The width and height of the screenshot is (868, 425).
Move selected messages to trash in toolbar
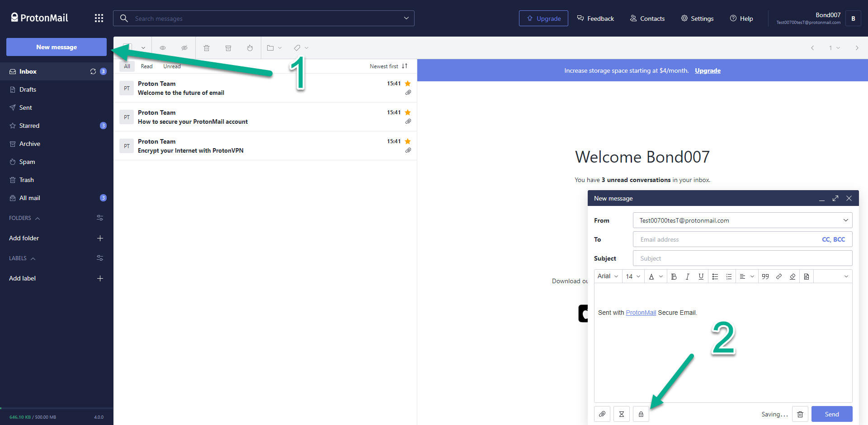(x=207, y=48)
